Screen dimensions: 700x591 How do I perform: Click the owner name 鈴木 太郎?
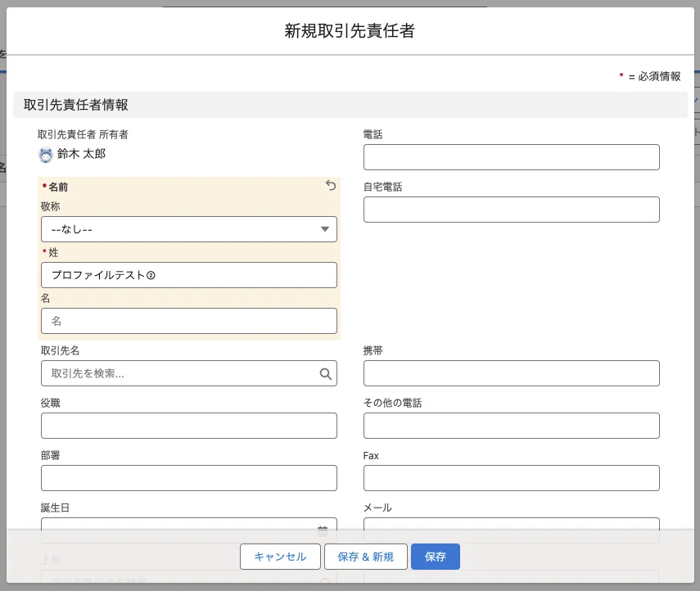81,154
